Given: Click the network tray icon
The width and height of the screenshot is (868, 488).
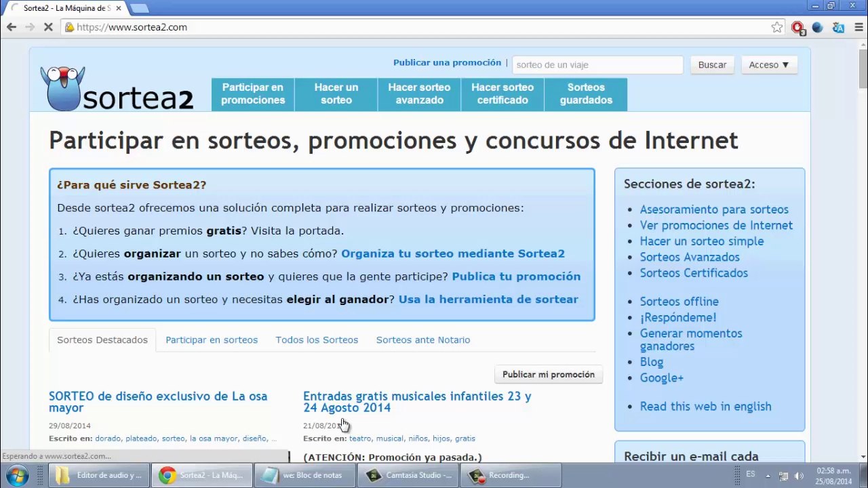Looking at the screenshot, I should pos(783,476).
